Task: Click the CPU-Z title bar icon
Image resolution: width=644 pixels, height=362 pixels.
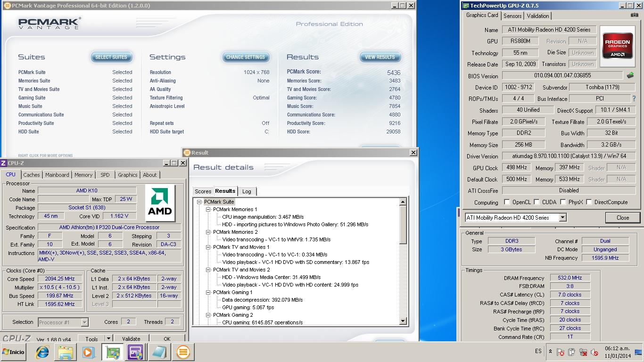Action: tap(4, 163)
